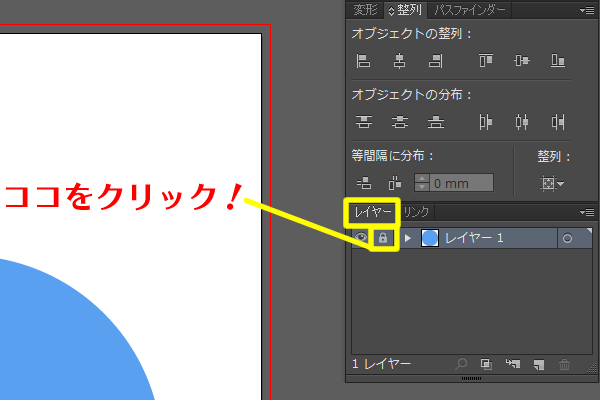Click horizontal distribute right icon
This screenshot has width=600, height=400.
[558, 122]
